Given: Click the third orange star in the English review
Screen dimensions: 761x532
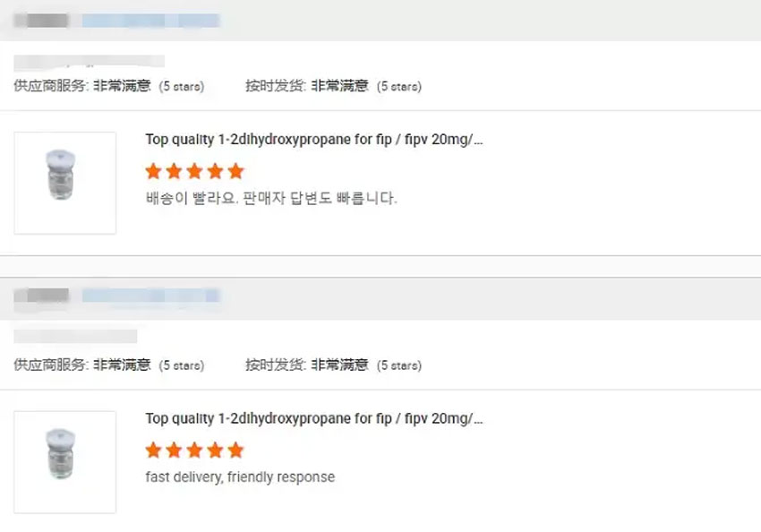Looking at the screenshot, I should click(x=194, y=450).
